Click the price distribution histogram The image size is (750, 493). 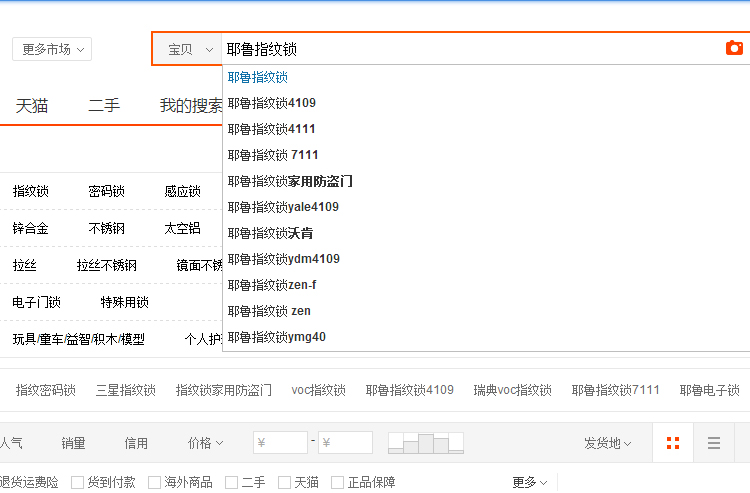(426, 443)
